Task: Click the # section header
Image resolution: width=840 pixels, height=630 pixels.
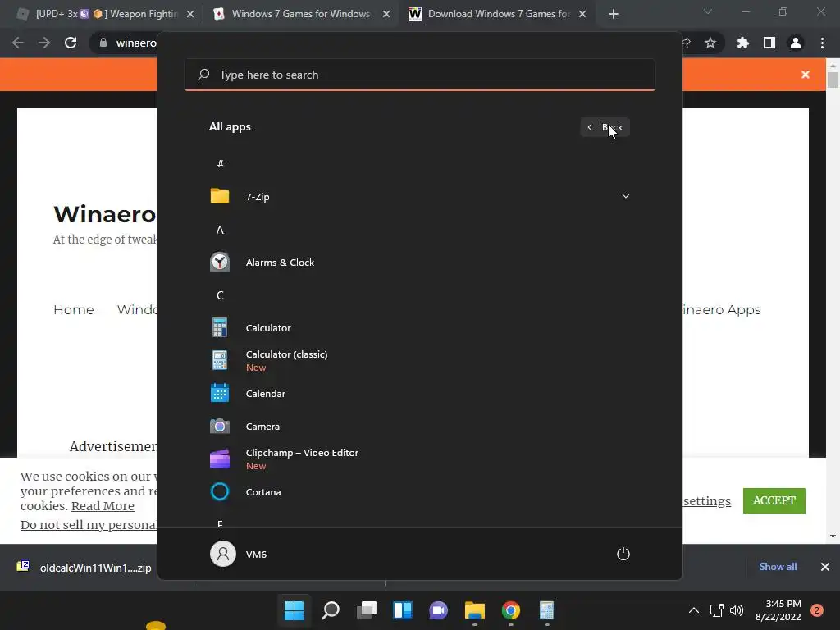Action: [220, 164]
